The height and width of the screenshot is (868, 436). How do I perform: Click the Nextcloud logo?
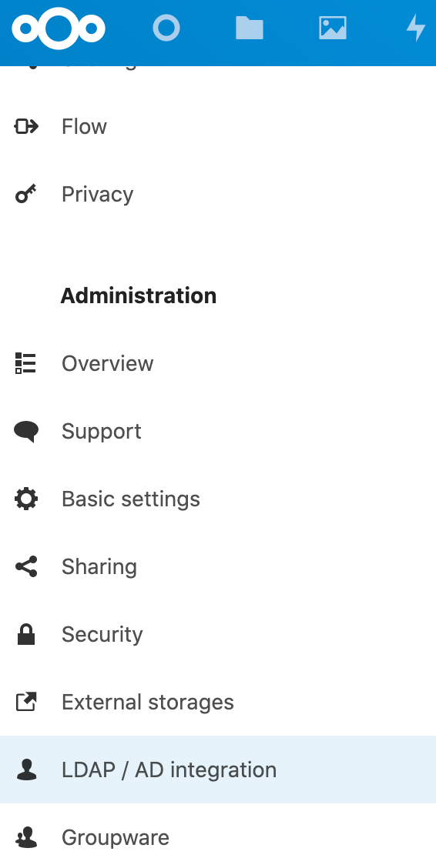(59, 28)
